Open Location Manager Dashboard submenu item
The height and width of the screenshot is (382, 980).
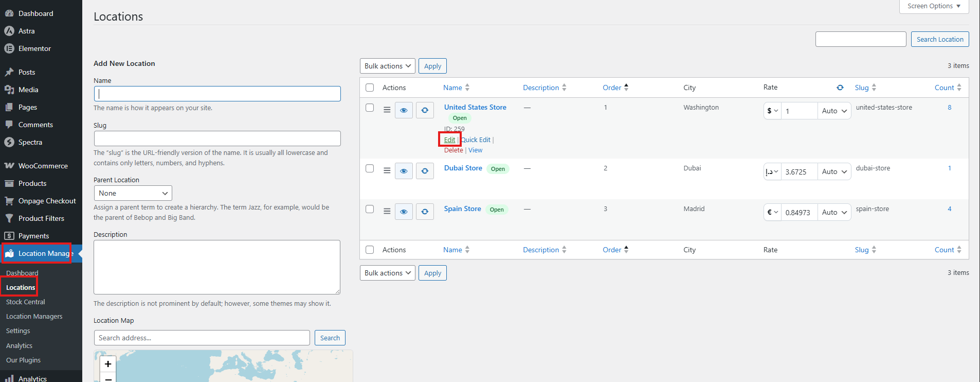tap(22, 273)
